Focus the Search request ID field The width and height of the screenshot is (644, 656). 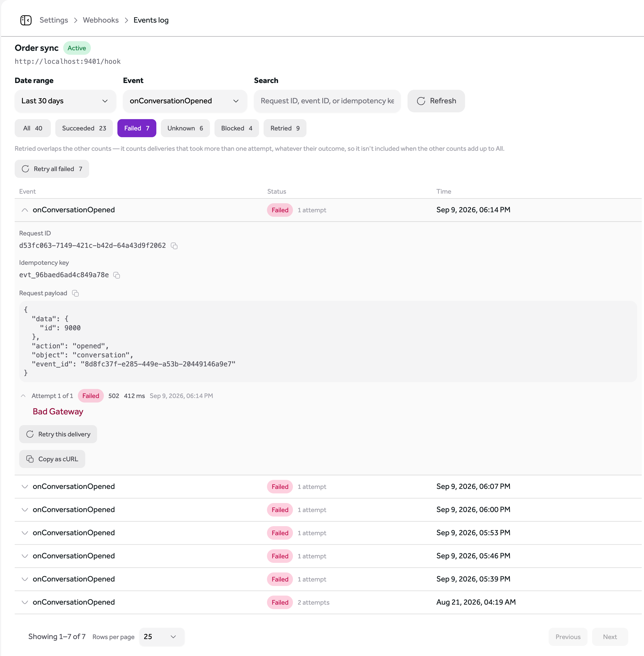(327, 101)
